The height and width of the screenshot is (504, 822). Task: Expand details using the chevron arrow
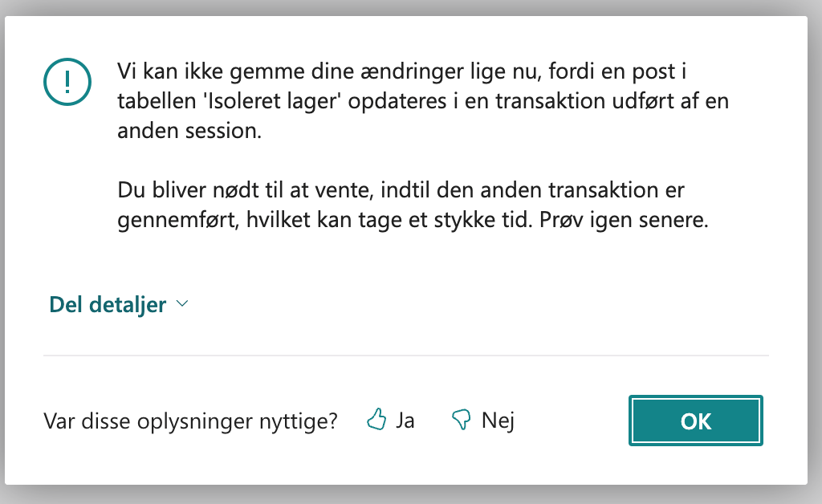(181, 304)
